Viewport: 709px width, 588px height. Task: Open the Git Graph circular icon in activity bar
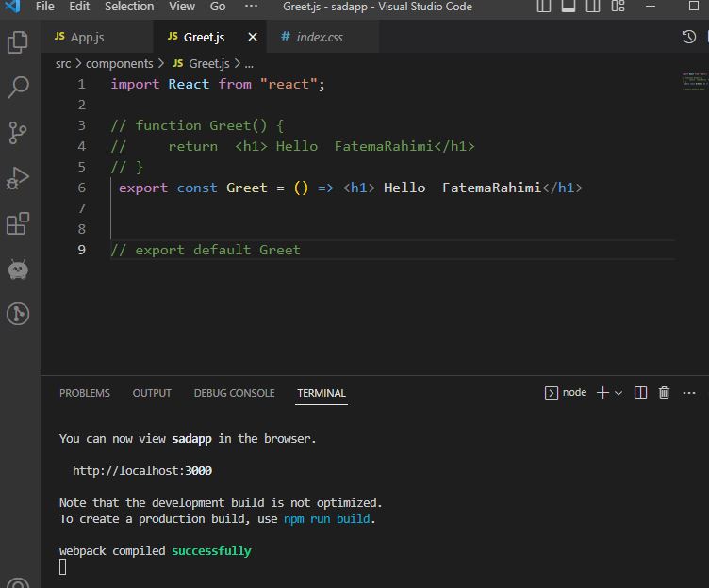click(x=18, y=314)
